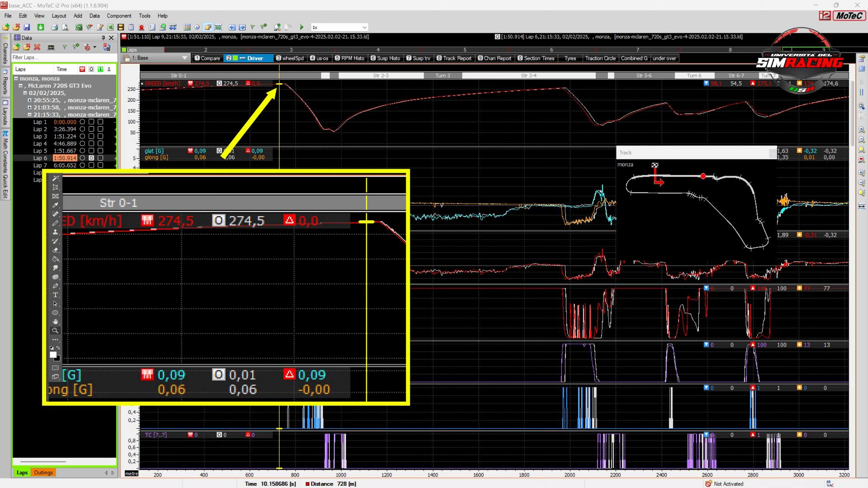Click the Print icon in main toolbar

[54, 27]
